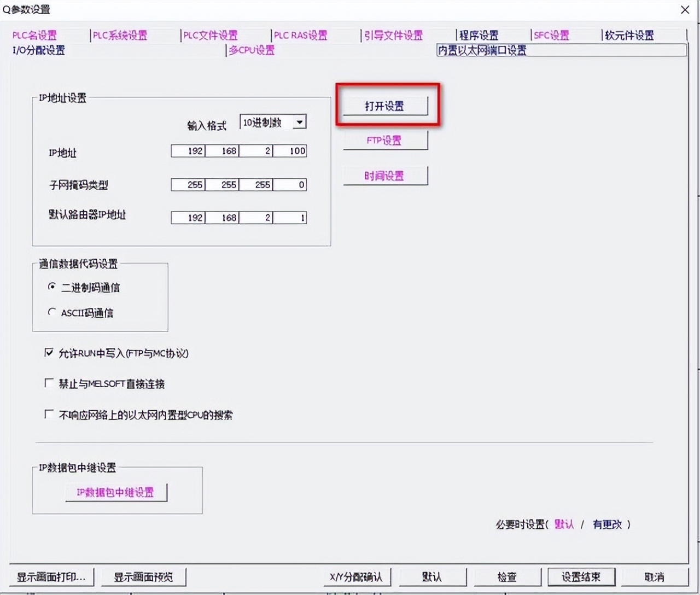Click the IP数据包中继设置 button
The height and width of the screenshot is (595, 700).
[116, 492]
